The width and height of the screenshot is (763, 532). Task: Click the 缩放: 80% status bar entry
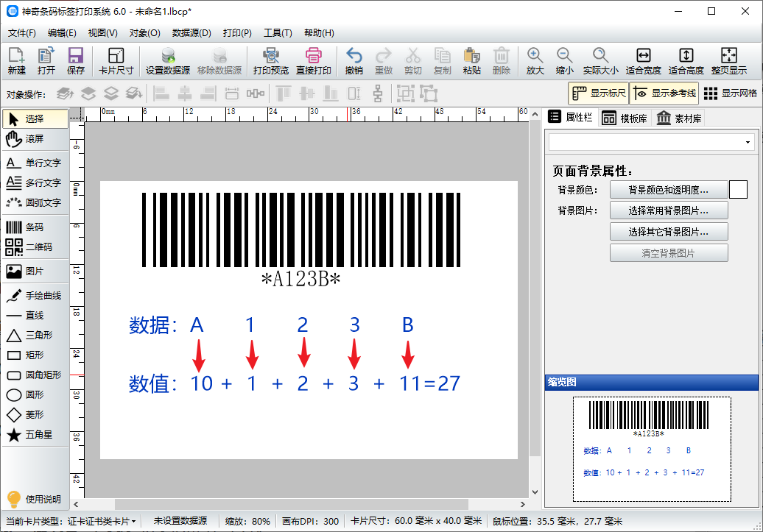point(247,521)
